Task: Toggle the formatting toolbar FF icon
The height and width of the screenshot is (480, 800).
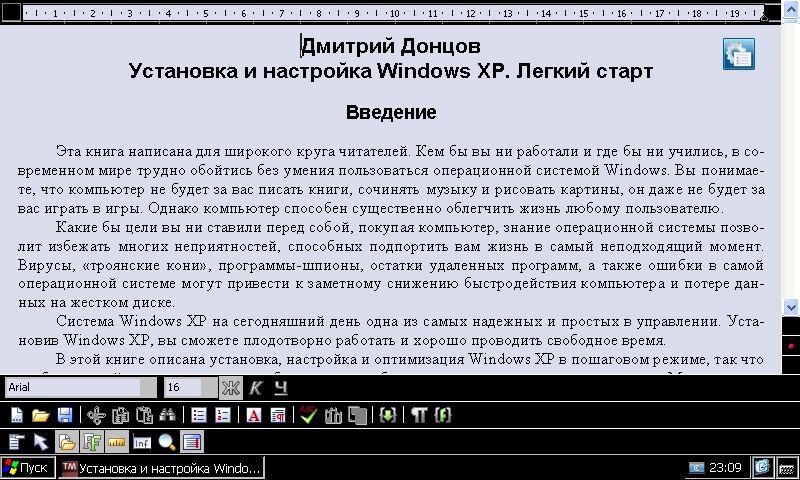Action: pos(91,442)
